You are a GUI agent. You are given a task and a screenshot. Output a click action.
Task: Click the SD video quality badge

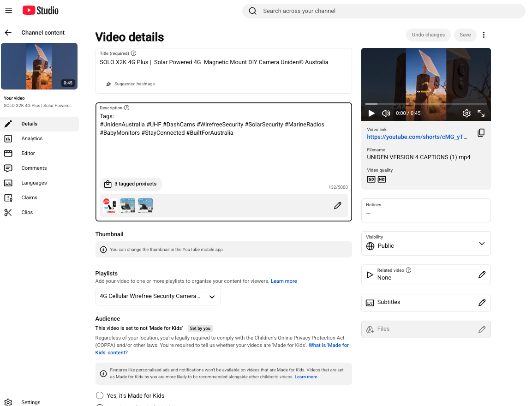click(371, 179)
